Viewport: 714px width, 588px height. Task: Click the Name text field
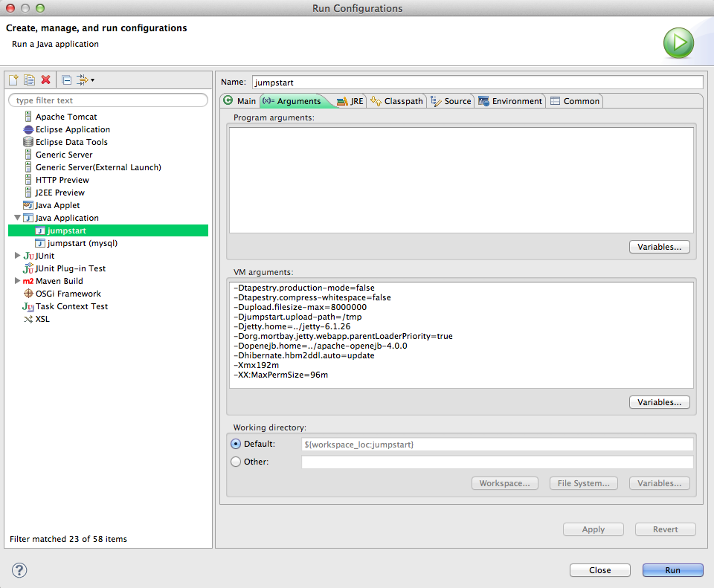[477, 82]
